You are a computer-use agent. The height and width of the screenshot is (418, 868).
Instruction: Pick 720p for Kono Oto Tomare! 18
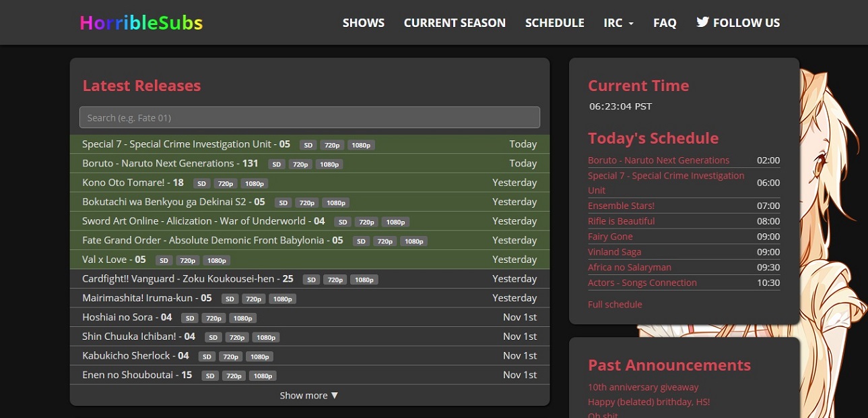(x=226, y=183)
